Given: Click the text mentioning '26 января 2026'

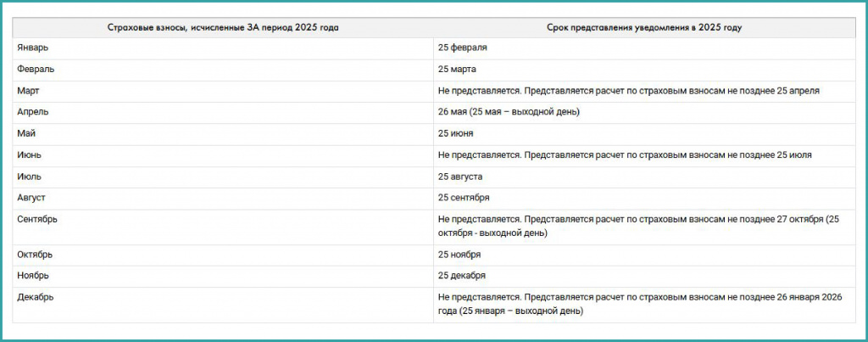Looking at the screenshot, I should 640,305.
